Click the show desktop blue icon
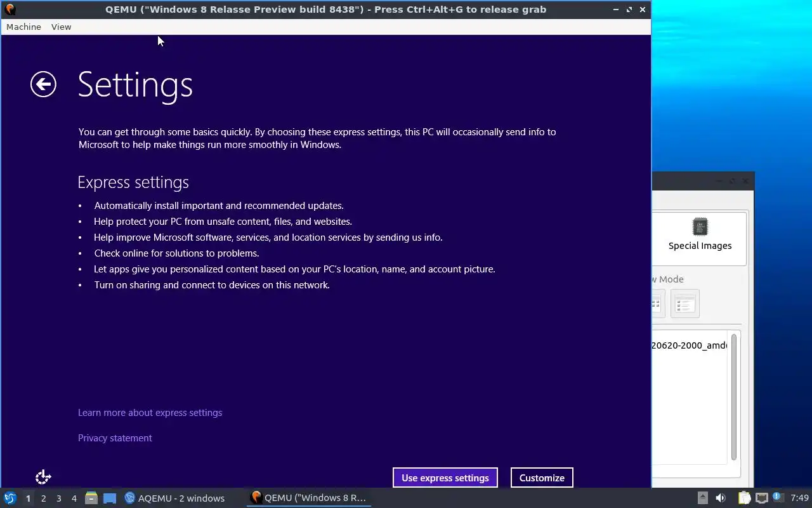The width and height of the screenshot is (812, 508). click(x=110, y=498)
